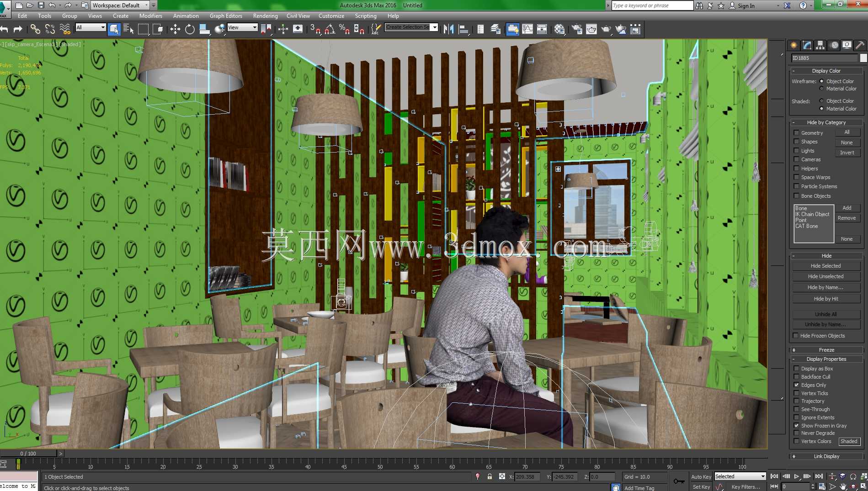Open the selection filter All dropdown

tap(91, 27)
